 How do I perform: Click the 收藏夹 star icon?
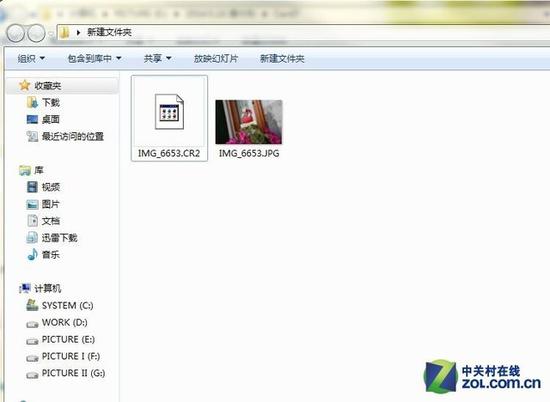[25, 85]
